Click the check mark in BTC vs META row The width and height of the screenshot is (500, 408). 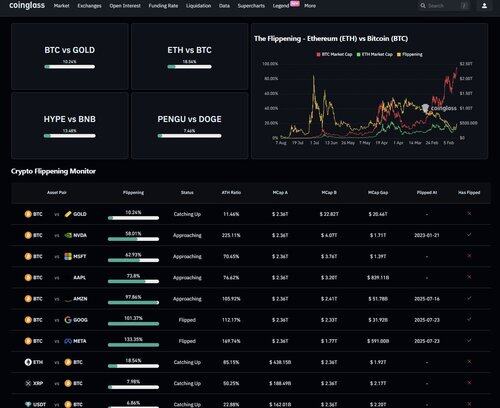pyautogui.click(x=469, y=340)
